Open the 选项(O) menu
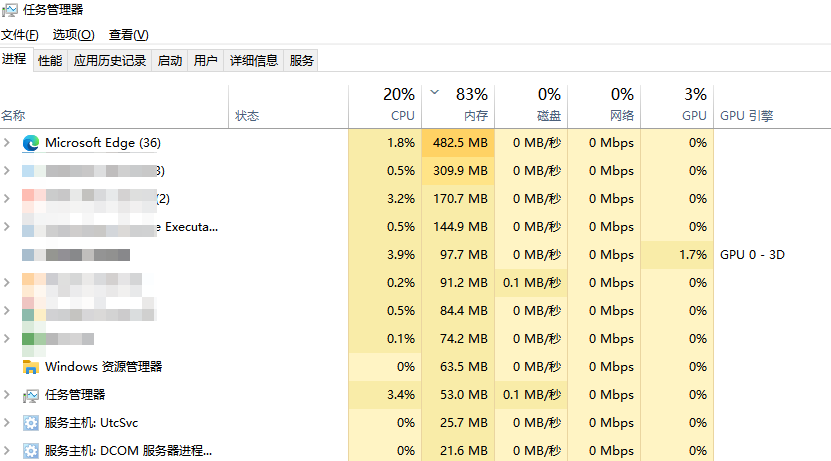Viewport: 831px width, 461px height. [x=74, y=35]
